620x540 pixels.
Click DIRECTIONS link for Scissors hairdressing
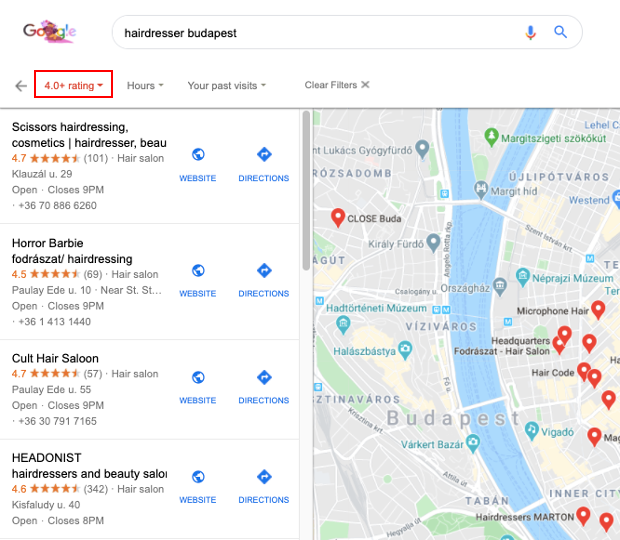tap(264, 178)
